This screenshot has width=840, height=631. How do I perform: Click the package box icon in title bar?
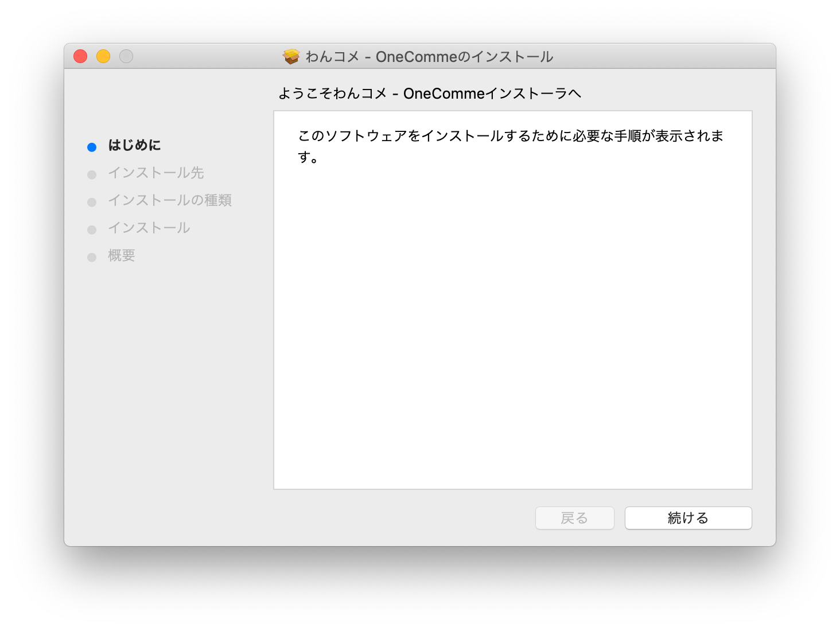(x=291, y=56)
